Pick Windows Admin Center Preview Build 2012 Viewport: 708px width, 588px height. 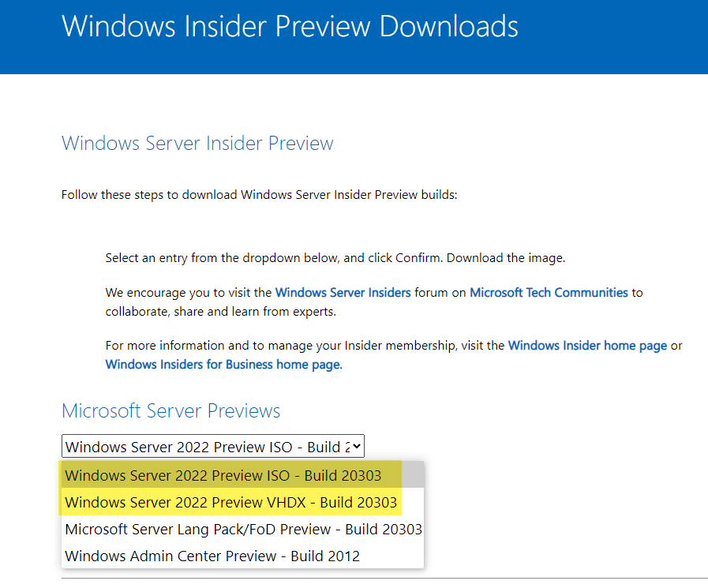(x=213, y=556)
